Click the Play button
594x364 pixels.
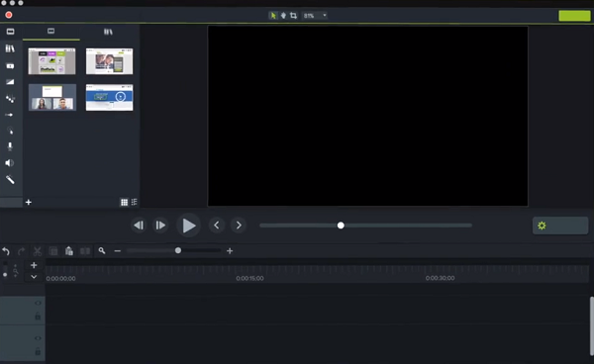pyautogui.click(x=188, y=226)
